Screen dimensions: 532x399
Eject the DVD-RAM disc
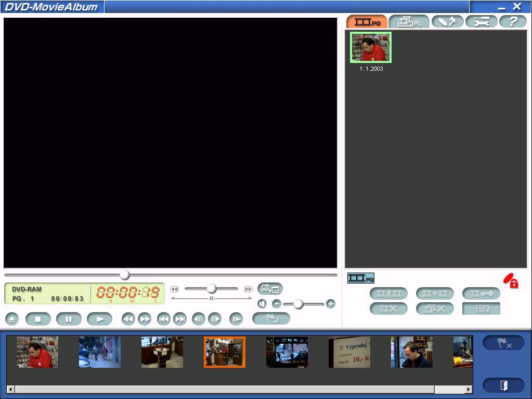pos(12,319)
